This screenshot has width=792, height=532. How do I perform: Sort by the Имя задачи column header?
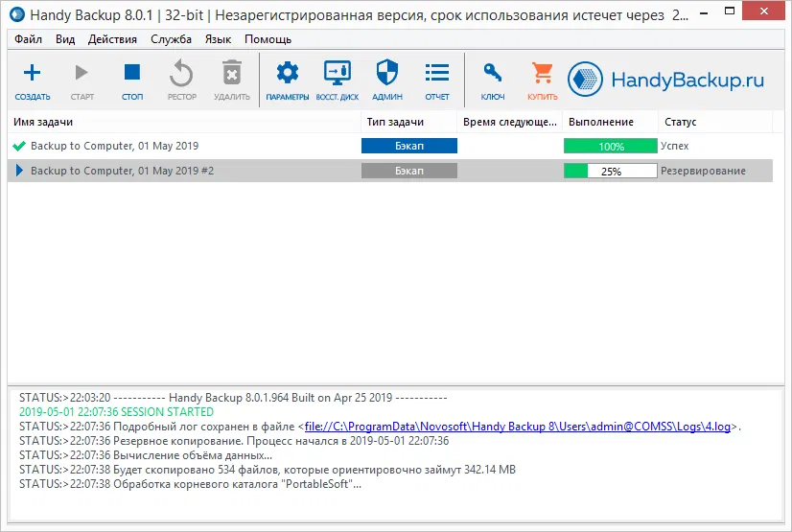tap(184, 122)
